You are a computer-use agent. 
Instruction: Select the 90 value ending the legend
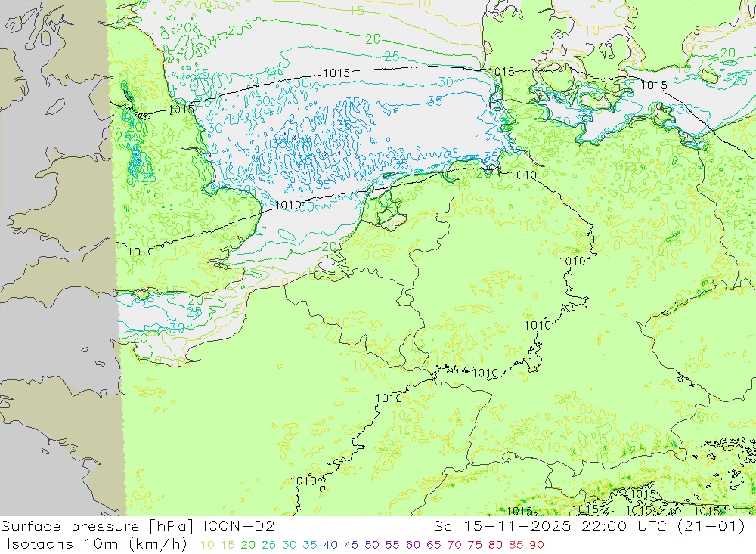(x=537, y=545)
